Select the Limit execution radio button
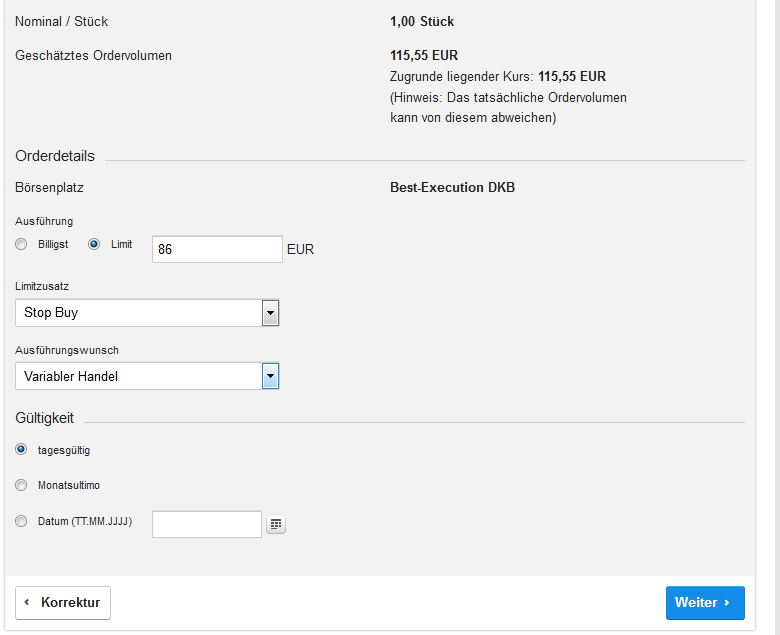 click(94, 244)
